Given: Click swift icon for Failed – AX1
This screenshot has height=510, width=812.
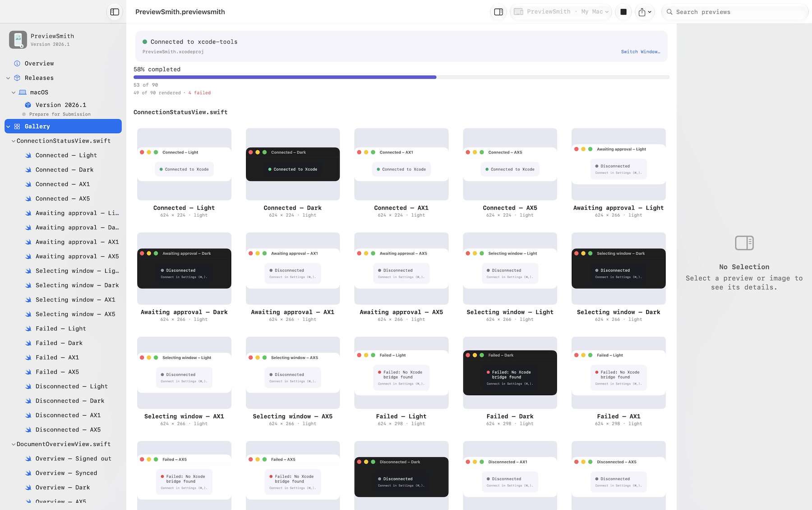Looking at the screenshot, I should click(28, 357).
